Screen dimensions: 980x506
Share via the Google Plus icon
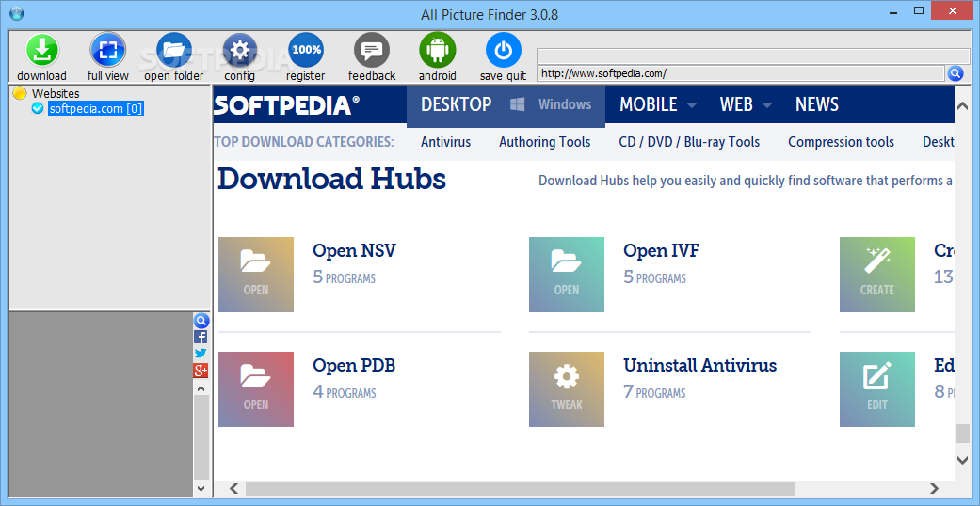click(201, 371)
